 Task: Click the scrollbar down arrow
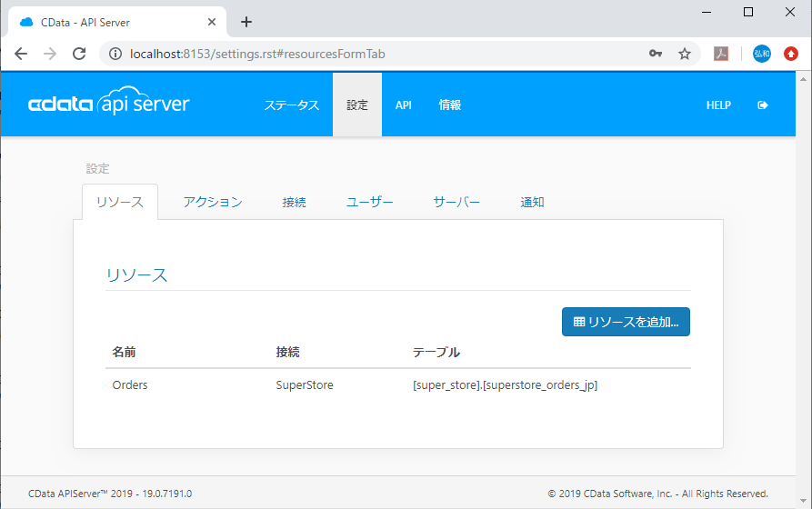803,501
